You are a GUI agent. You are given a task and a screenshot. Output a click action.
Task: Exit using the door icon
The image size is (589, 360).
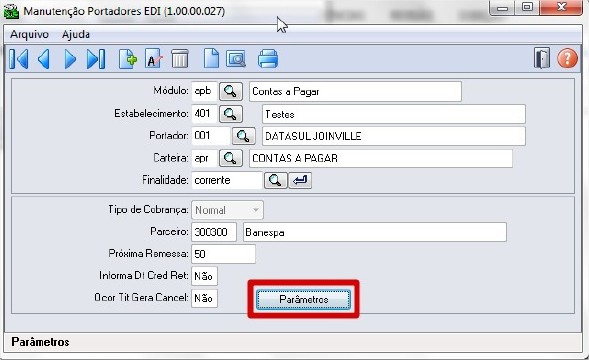(542, 59)
